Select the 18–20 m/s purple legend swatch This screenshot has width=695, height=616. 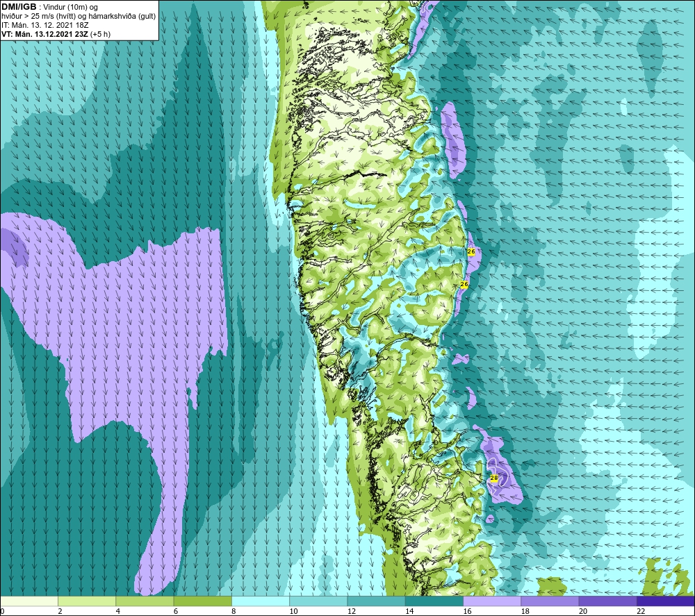(x=550, y=601)
